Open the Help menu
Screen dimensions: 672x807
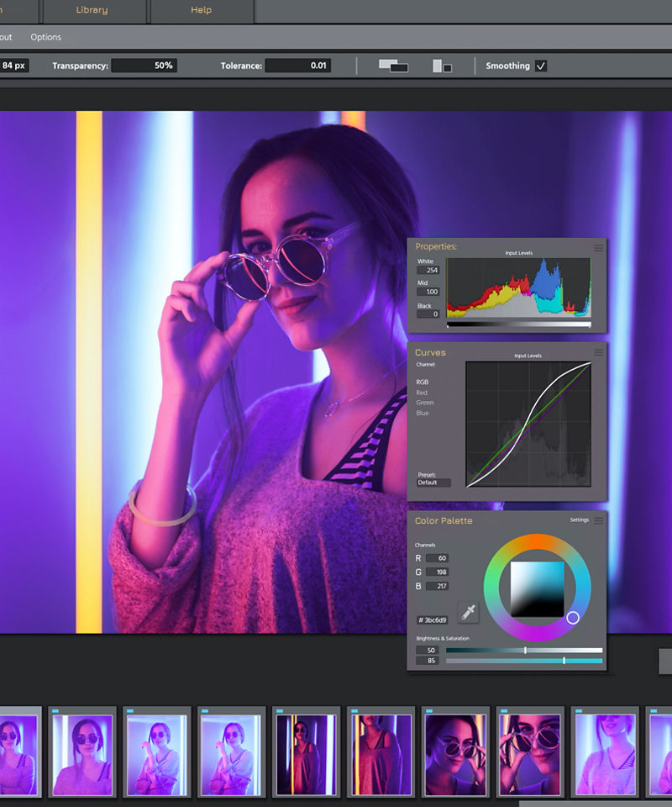pyautogui.click(x=201, y=9)
